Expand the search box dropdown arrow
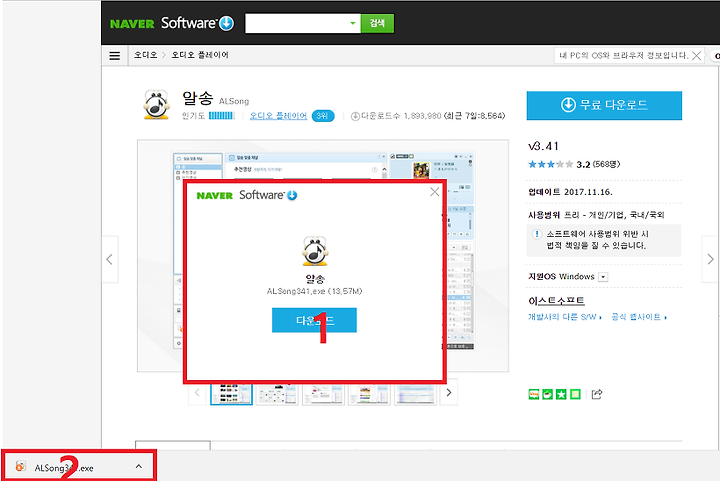The image size is (720, 481). [353, 23]
